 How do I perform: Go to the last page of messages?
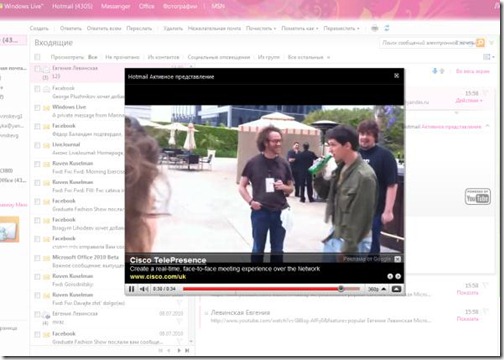coord(187,350)
